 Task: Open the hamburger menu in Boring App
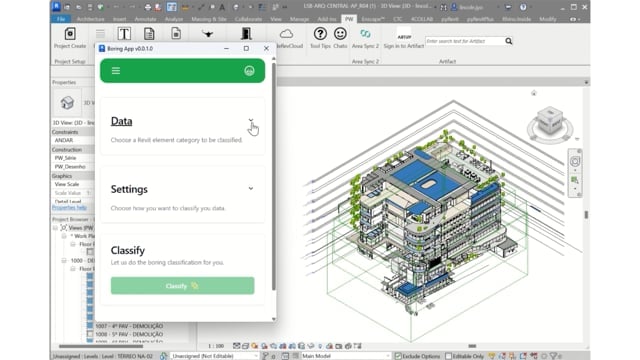116,71
